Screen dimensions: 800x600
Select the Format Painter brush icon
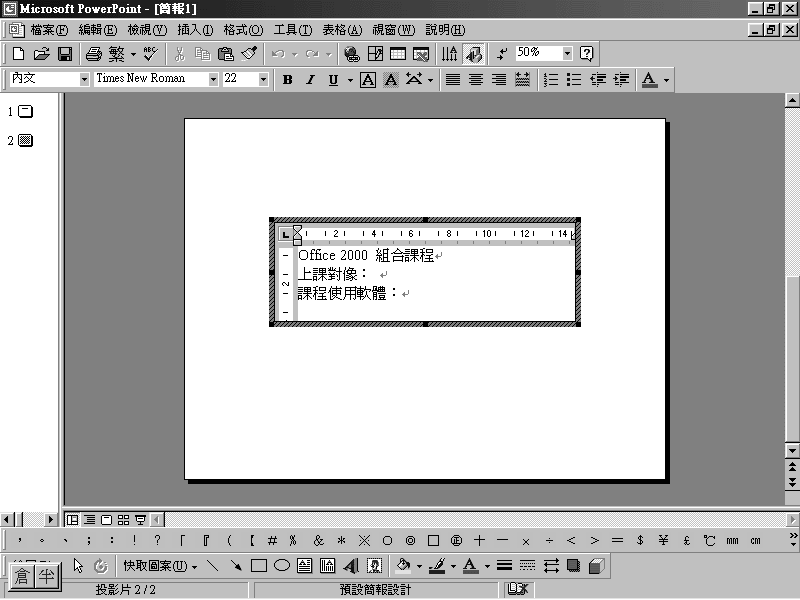[249, 54]
